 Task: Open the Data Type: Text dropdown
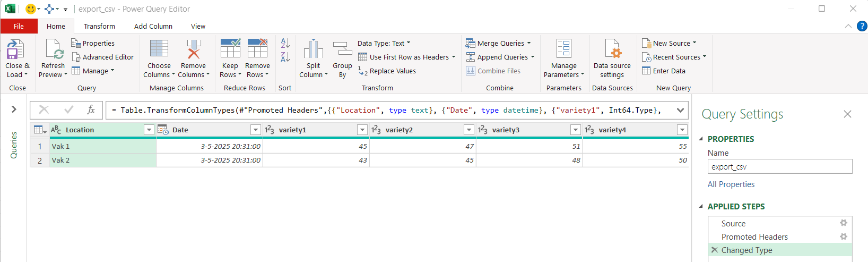(x=384, y=43)
